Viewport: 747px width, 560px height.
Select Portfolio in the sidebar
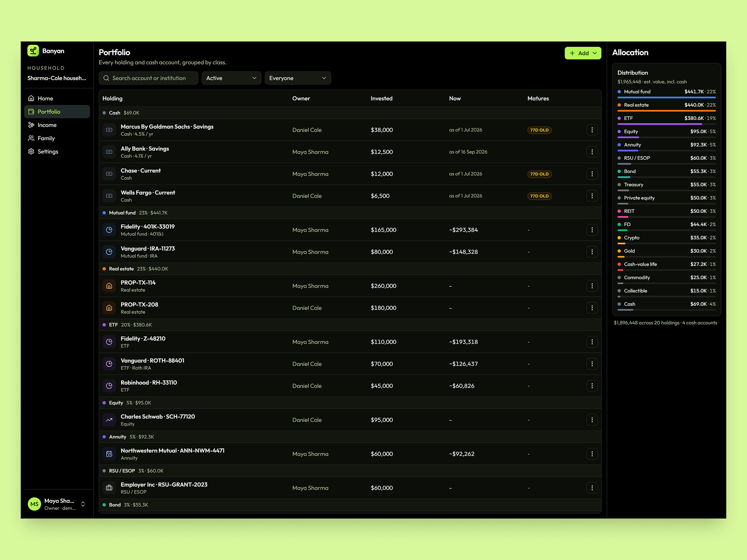[57, 112]
